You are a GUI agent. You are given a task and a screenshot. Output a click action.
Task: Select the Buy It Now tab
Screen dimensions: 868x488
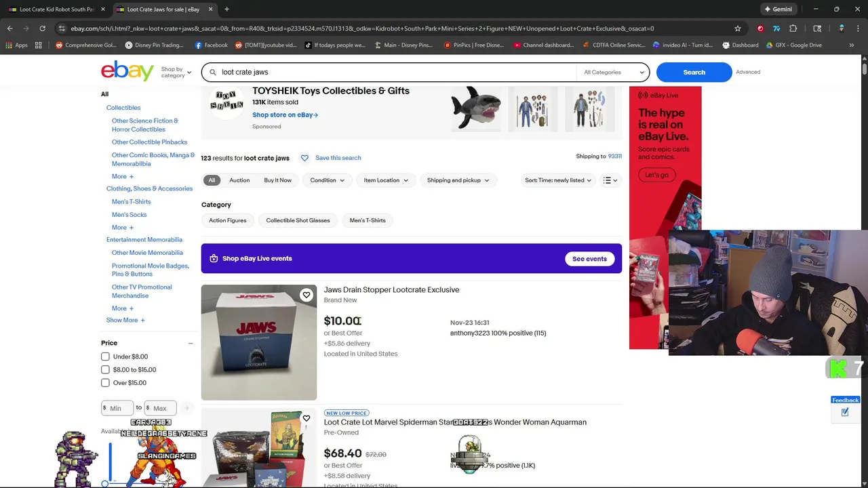[x=277, y=180]
